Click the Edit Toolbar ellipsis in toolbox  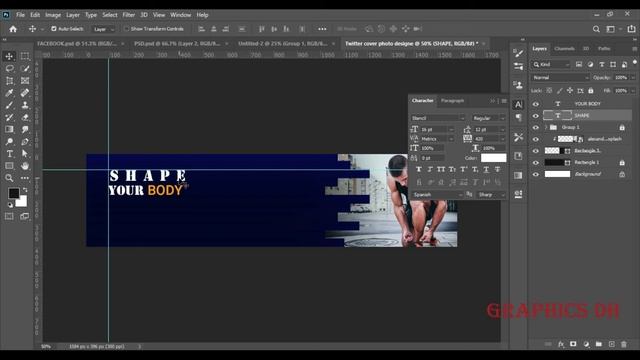pos(25,178)
